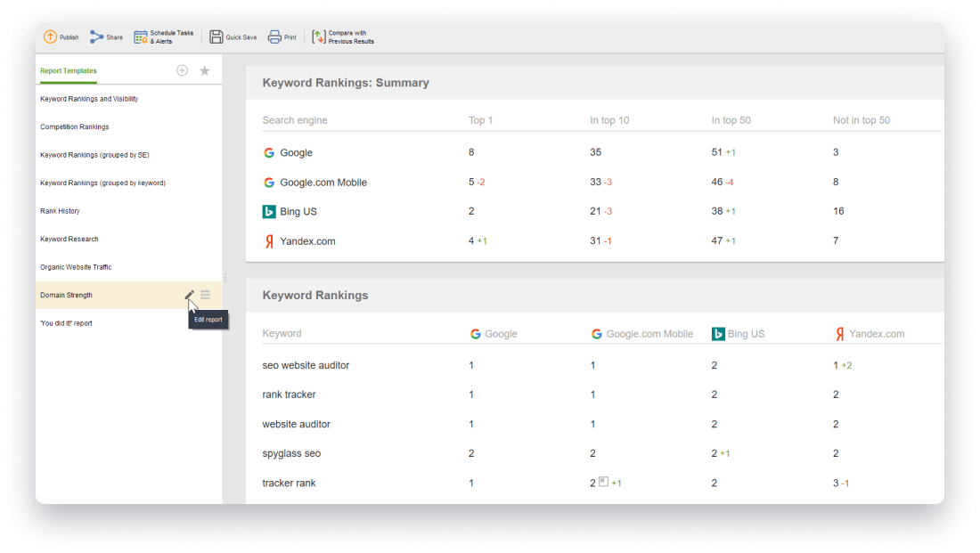Screen dimensions: 980x553
Task: Open Schedule Tasks & Alerts
Action: coord(141,37)
